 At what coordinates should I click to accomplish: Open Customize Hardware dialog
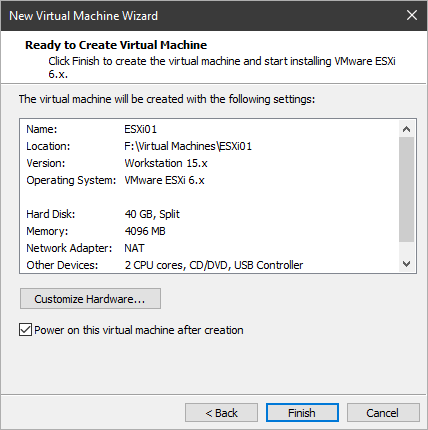click(x=90, y=299)
